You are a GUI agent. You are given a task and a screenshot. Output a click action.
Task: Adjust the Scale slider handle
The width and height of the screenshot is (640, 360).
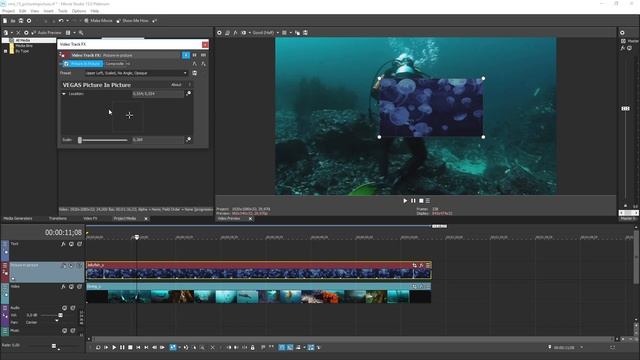(x=80, y=140)
